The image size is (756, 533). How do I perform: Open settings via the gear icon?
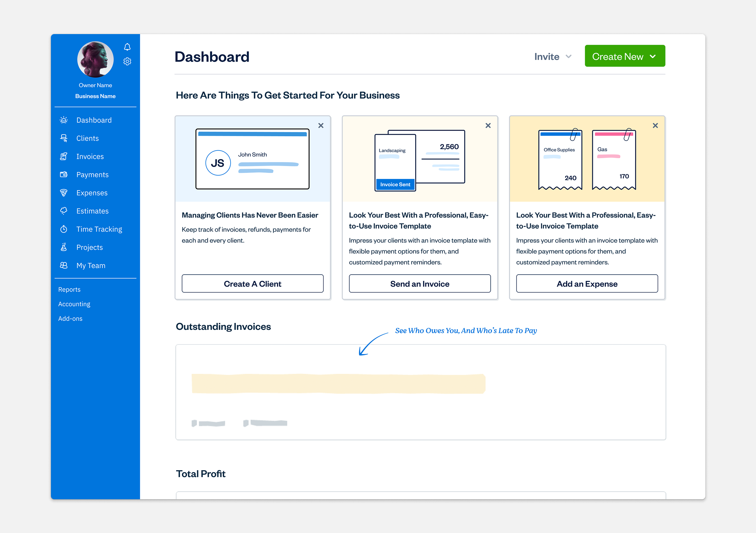coord(127,62)
